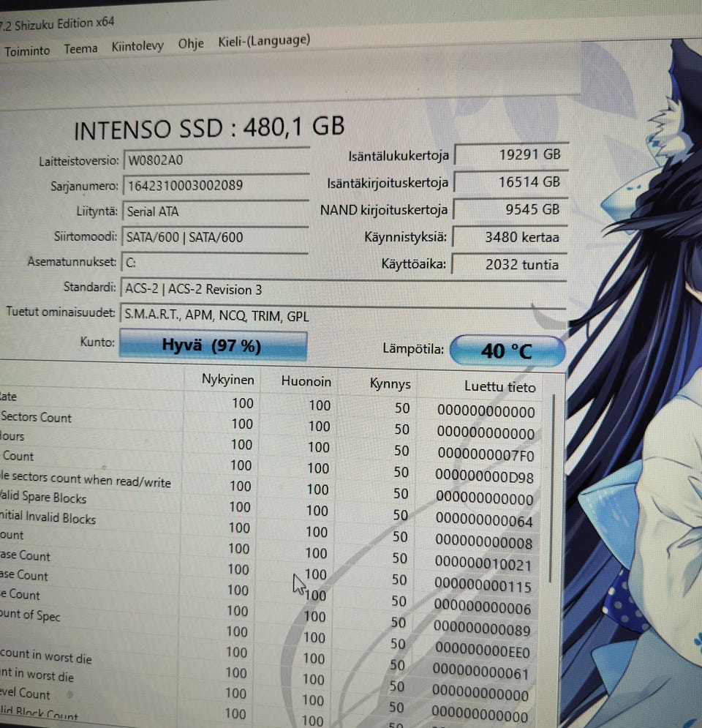The image size is (702, 728).
Task: Click raw value 0000000007F0
Action: point(486,454)
